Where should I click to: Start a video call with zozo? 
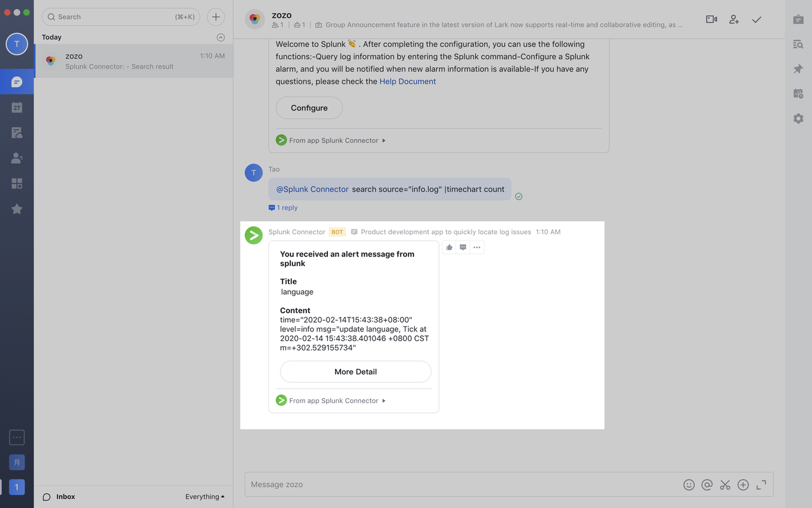point(711,20)
